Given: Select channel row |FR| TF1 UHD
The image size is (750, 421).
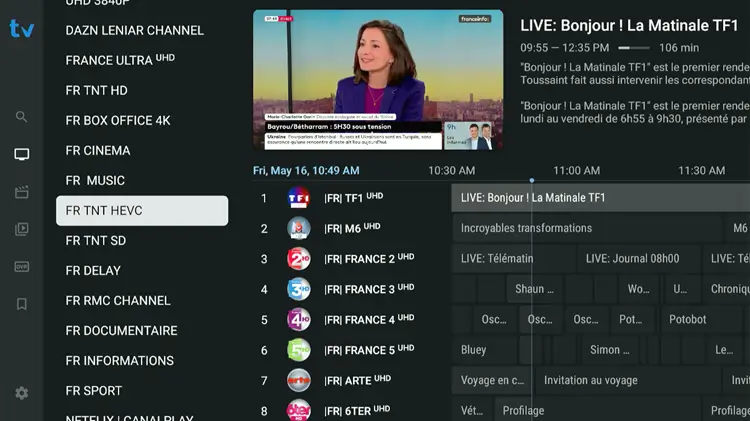Looking at the screenshot, I should 351,198.
